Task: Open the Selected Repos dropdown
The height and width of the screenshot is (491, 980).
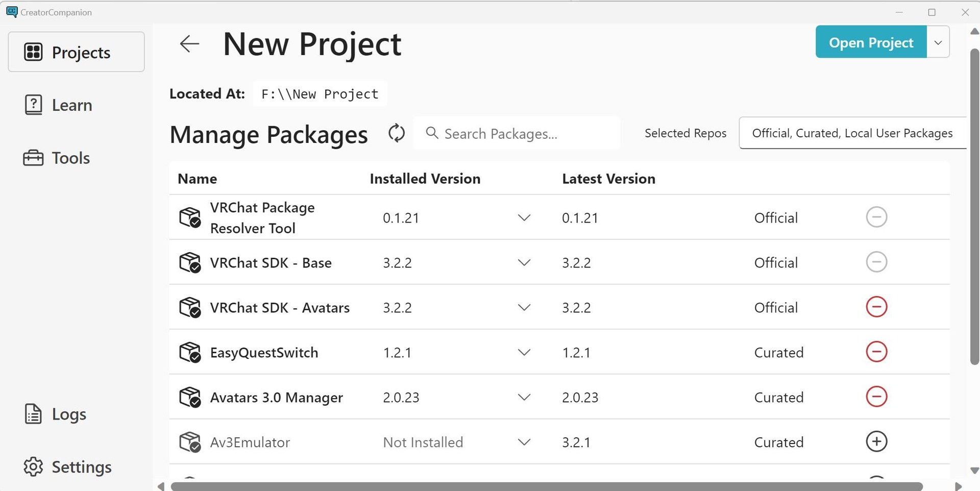Action: point(852,133)
